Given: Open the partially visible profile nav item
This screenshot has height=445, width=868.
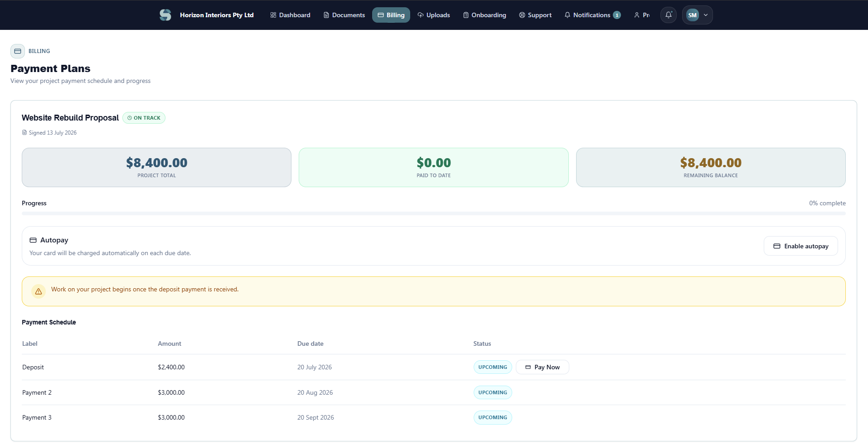Looking at the screenshot, I should click(642, 15).
